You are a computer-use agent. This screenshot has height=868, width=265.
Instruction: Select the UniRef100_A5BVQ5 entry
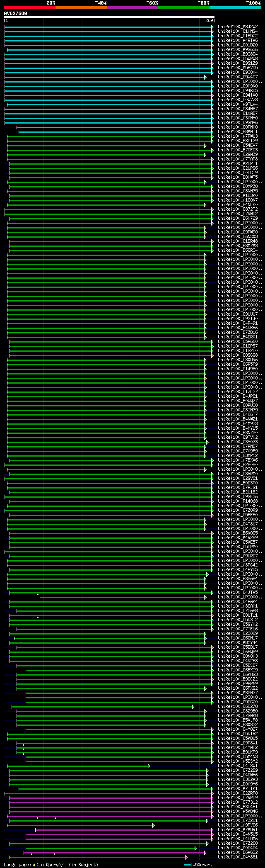238,68
